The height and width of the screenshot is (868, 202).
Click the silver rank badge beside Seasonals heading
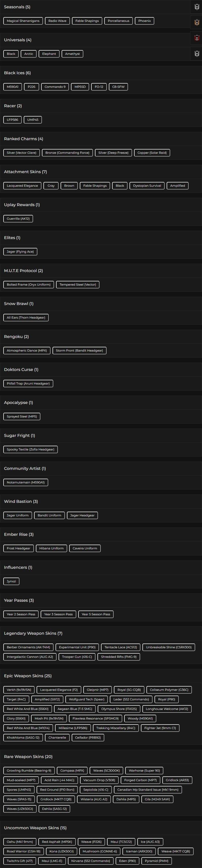point(197,7)
